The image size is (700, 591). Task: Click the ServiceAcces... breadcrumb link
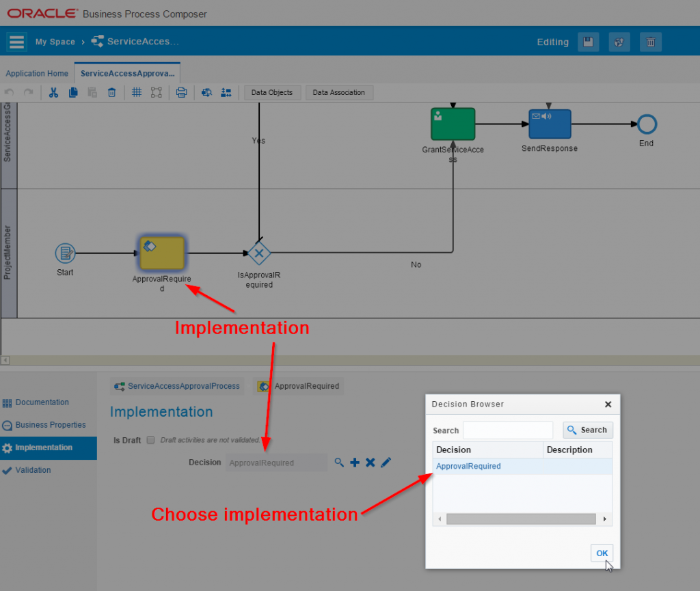(x=143, y=42)
